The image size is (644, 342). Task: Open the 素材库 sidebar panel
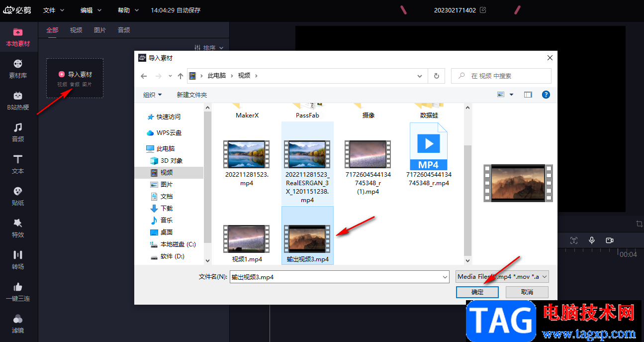[x=18, y=69]
